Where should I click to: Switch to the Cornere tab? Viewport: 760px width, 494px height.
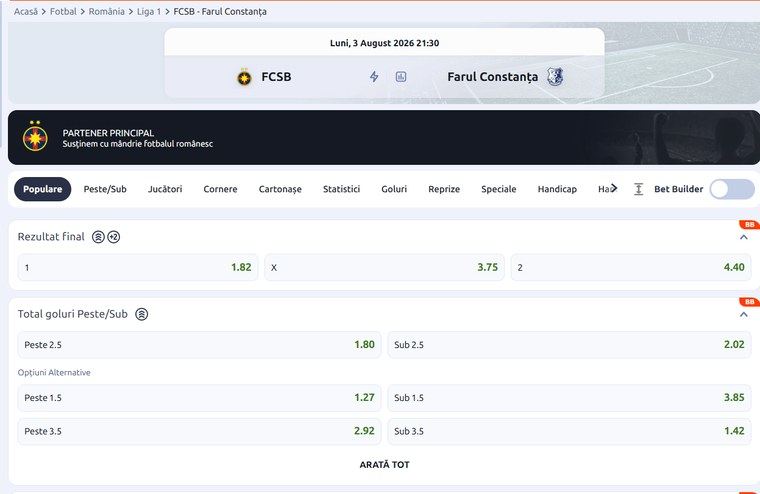pos(221,189)
